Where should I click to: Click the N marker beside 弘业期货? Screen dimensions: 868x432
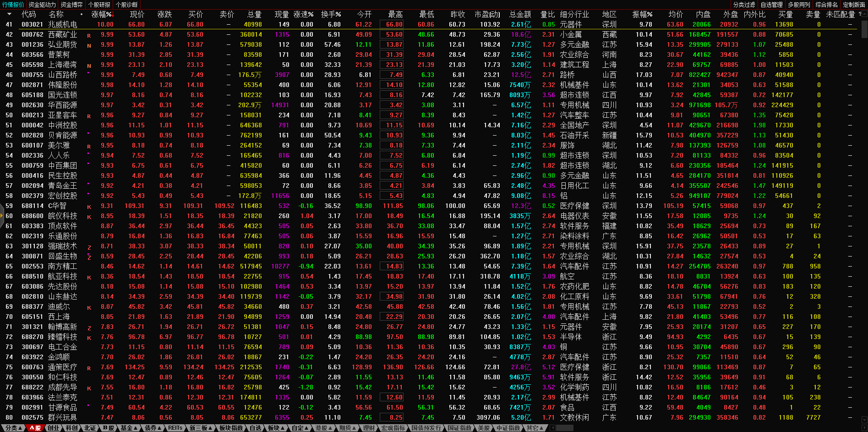click(x=89, y=45)
